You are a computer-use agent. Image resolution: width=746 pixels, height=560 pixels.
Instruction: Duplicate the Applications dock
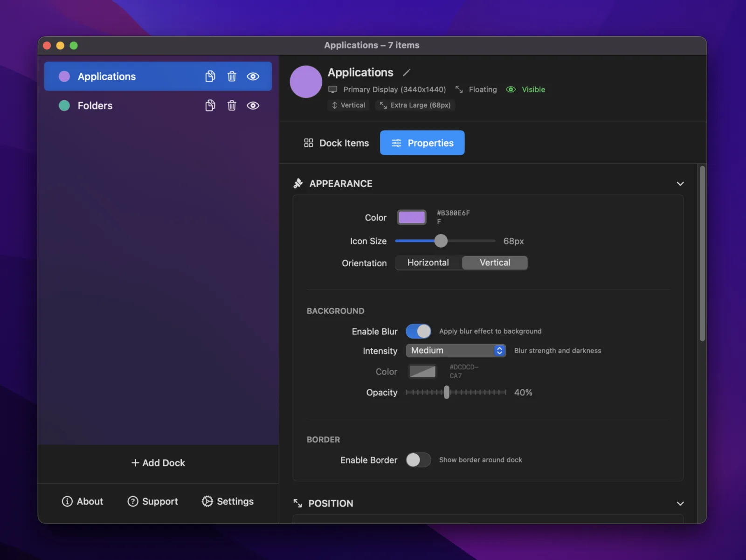210,76
